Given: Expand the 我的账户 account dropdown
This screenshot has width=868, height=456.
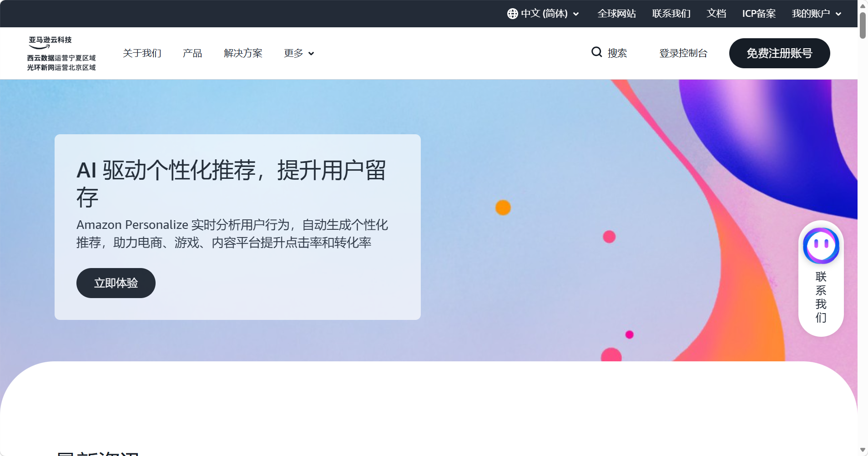Looking at the screenshot, I should [x=817, y=14].
